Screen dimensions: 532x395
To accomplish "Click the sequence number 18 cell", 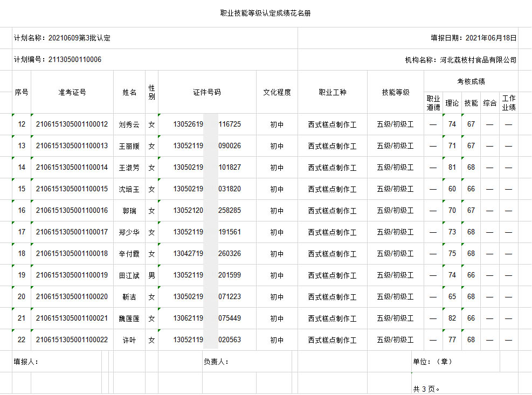I will point(22,254).
